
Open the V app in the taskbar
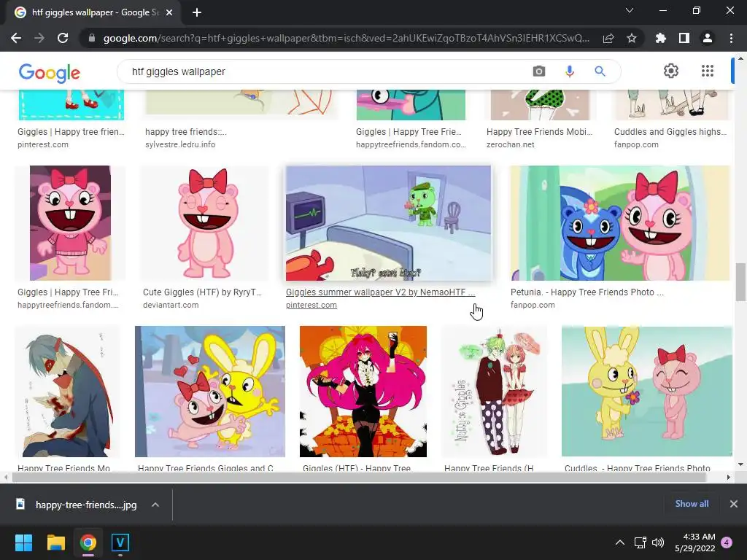pos(120,542)
